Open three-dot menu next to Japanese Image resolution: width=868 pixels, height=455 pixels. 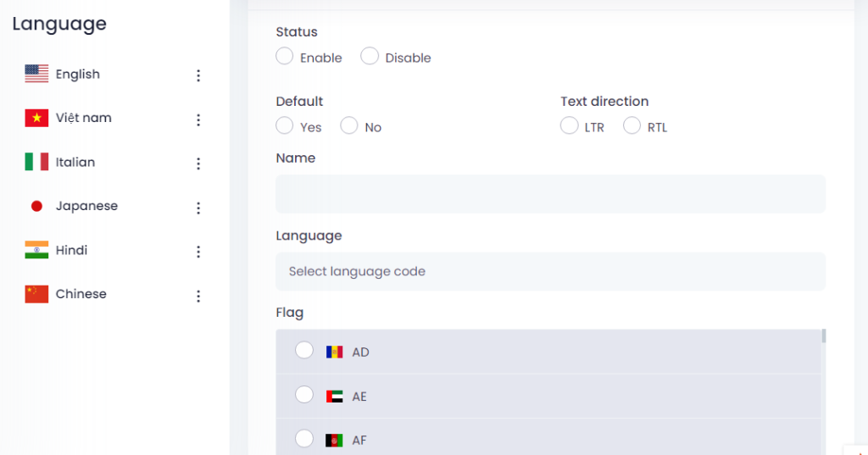[198, 208]
